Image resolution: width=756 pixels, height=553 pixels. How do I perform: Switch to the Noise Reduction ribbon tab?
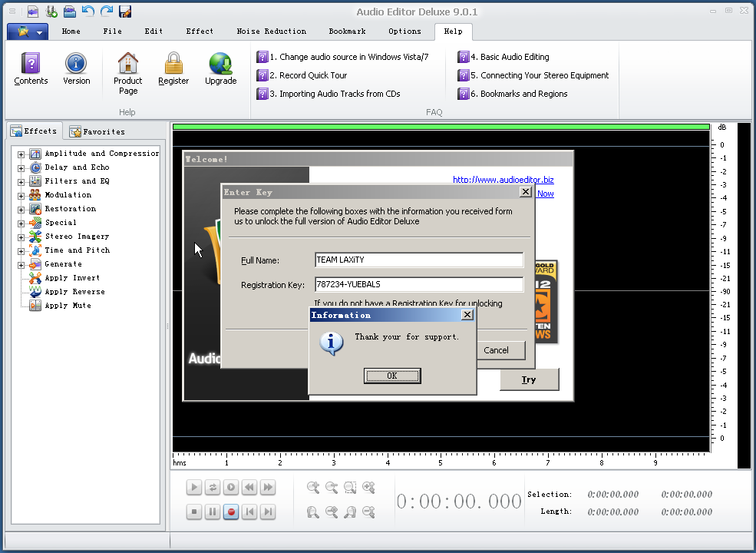271,31
